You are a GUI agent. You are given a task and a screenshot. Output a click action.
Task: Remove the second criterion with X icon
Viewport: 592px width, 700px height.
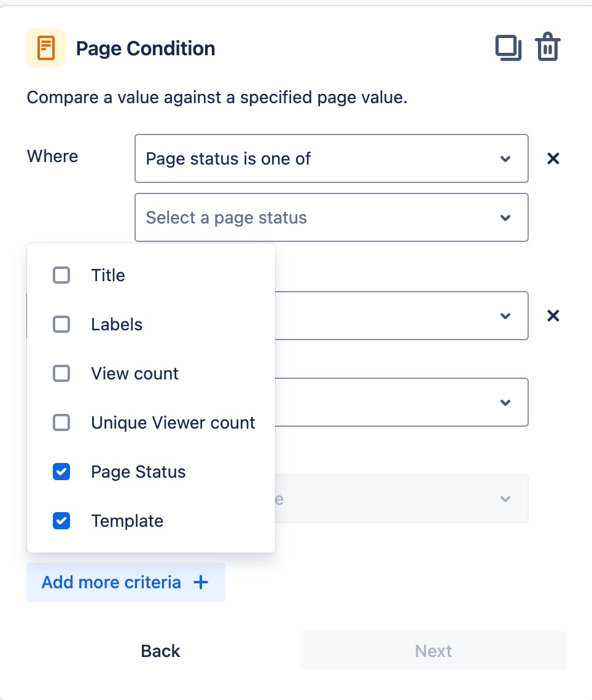[553, 316]
